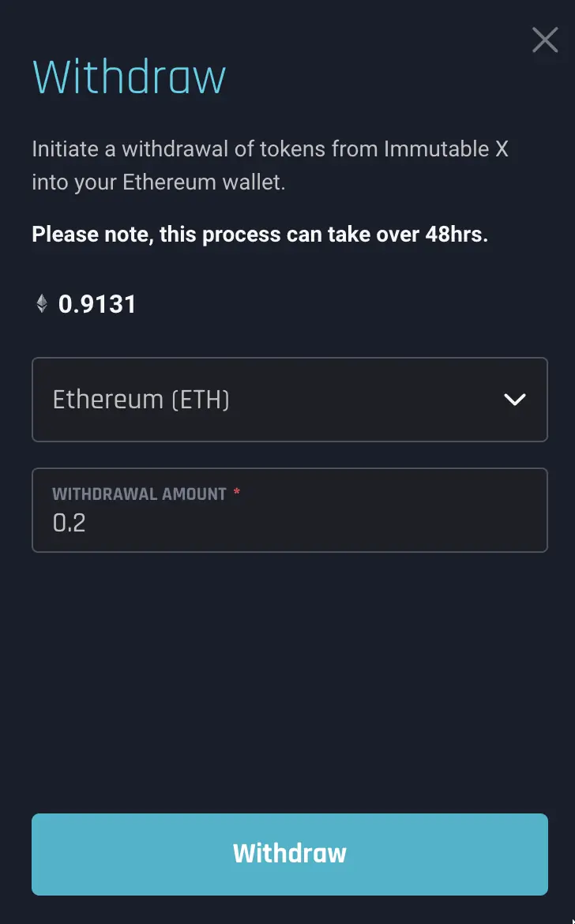Image resolution: width=575 pixels, height=924 pixels.
Task: Click the "WITHDRAWAL AMOUNT" field label
Action: click(x=139, y=494)
